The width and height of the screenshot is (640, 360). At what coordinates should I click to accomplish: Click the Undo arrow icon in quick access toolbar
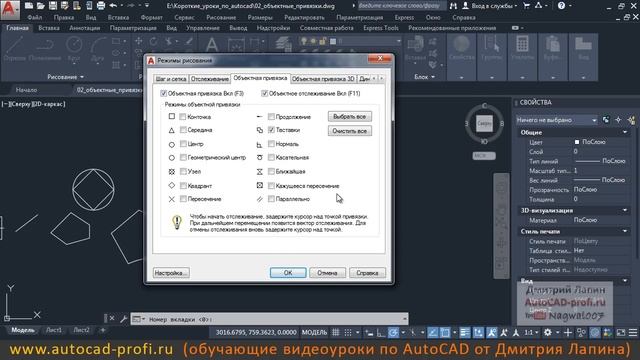pyautogui.click(x=113, y=6)
